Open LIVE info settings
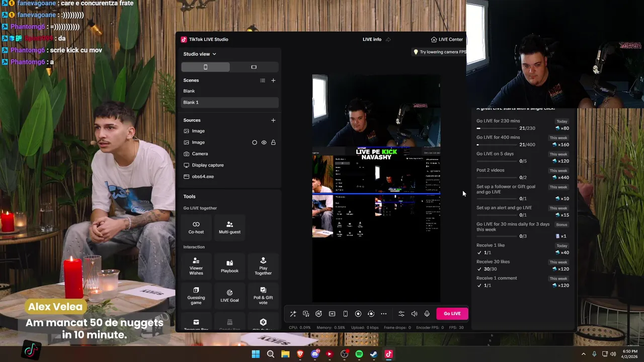Image resolution: width=644 pixels, height=362 pixels. [x=372, y=39]
